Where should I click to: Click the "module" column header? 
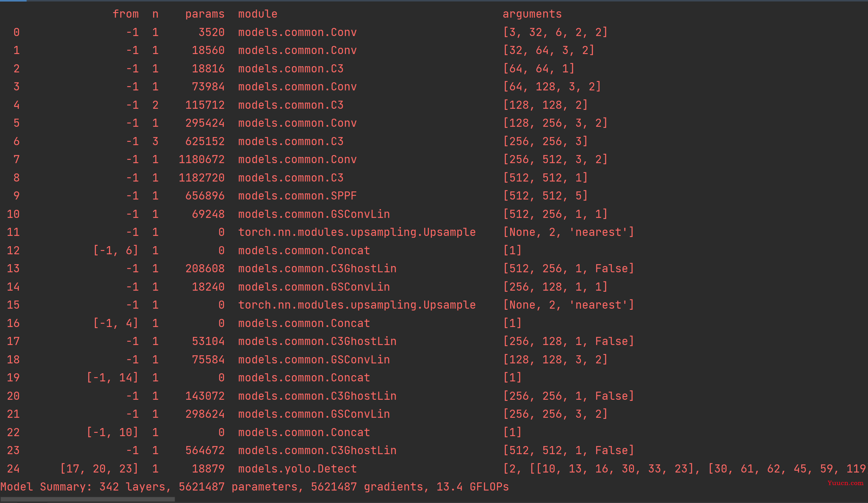(257, 14)
